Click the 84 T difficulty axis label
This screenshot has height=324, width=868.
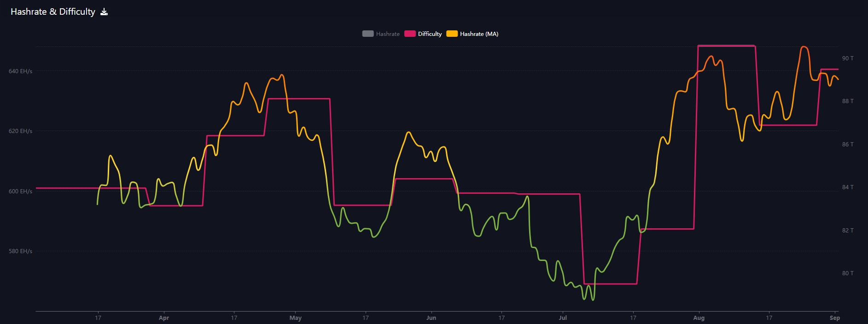848,187
